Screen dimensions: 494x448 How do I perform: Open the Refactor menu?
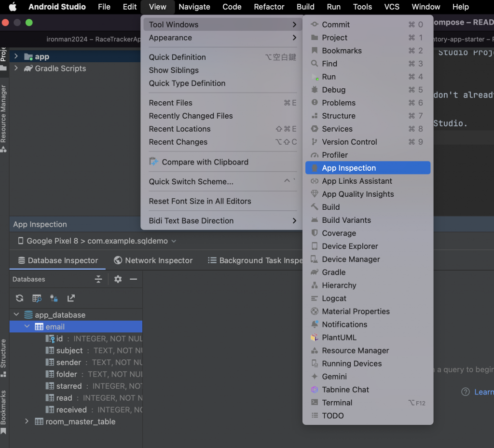pos(269,7)
